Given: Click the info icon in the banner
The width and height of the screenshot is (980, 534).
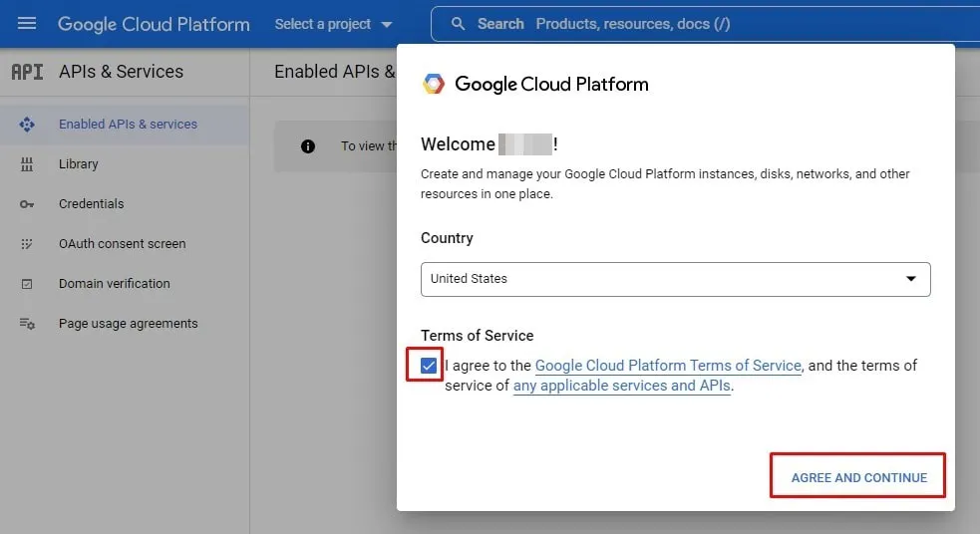Looking at the screenshot, I should coord(308,146).
